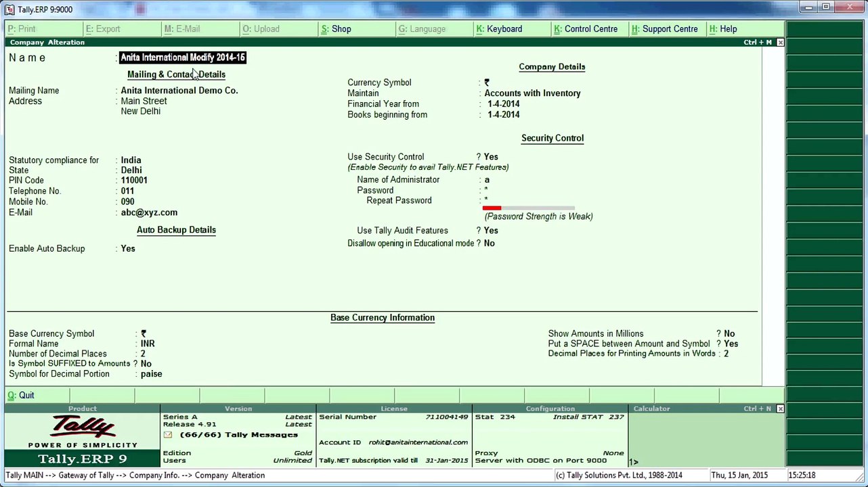868x487 pixels.
Task: Click the Books beginning from date
Action: pos(503,115)
